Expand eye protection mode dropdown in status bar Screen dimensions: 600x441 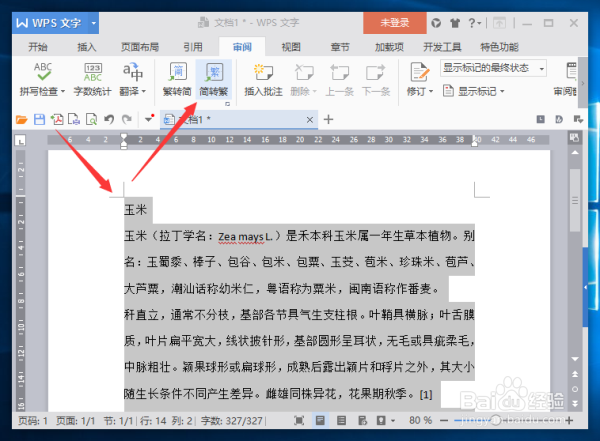pyautogui.click(x=393, y=421)
